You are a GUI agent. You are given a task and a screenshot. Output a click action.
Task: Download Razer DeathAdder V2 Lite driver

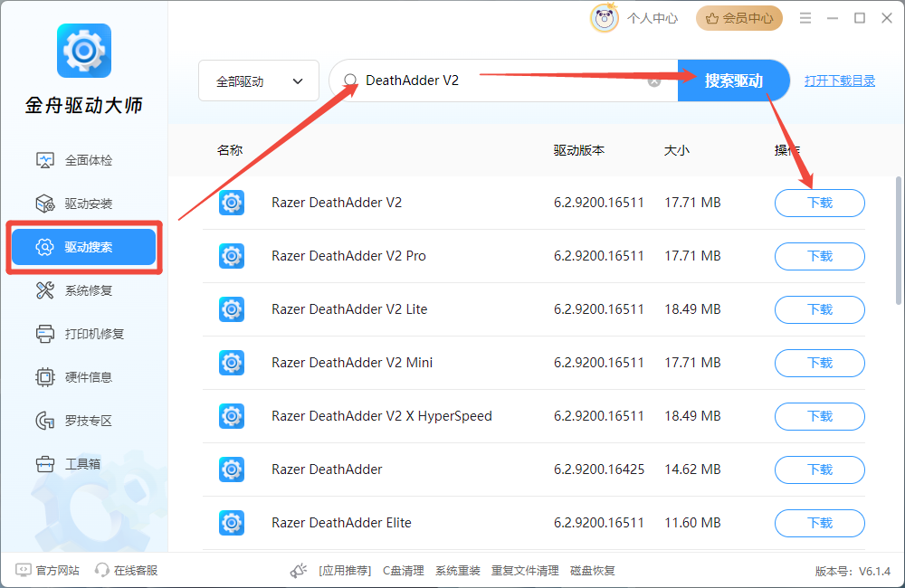(x=819, y=309)
